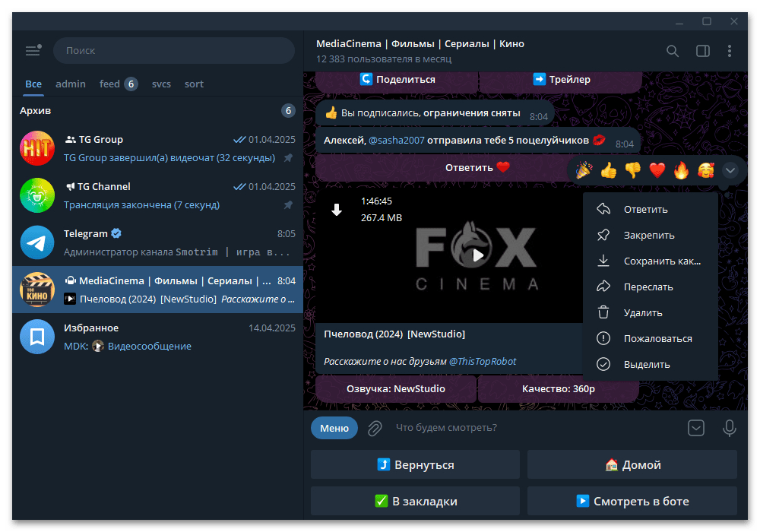React with thumbs up emoji
Viewport: 760px width, 532px height.
(608, 170)
